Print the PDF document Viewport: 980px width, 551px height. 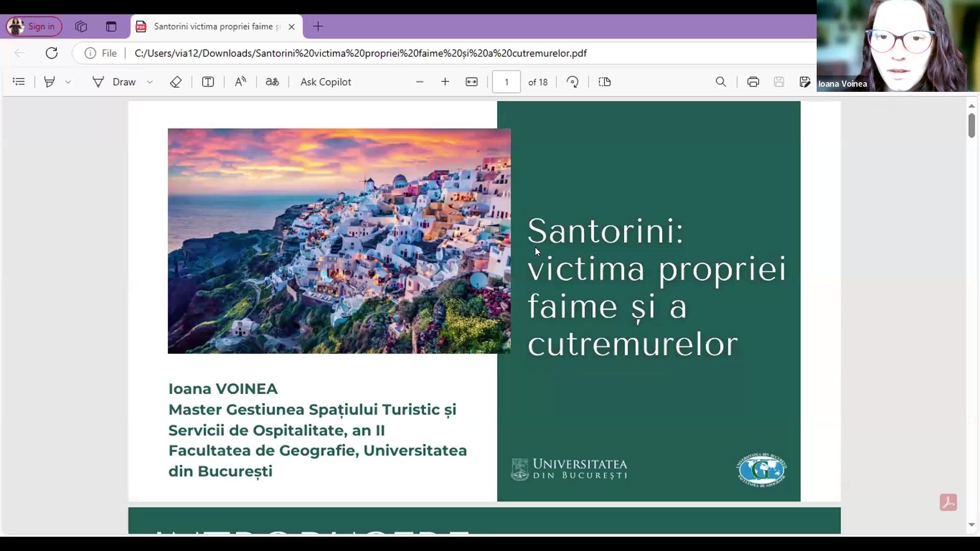coord(753,82)
